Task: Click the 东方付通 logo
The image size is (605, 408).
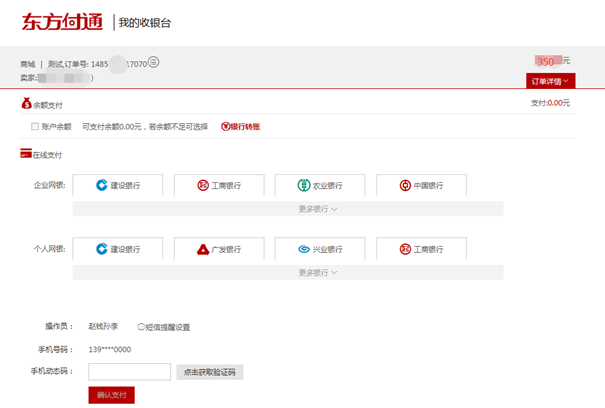Action: click(x=63, y=22)
